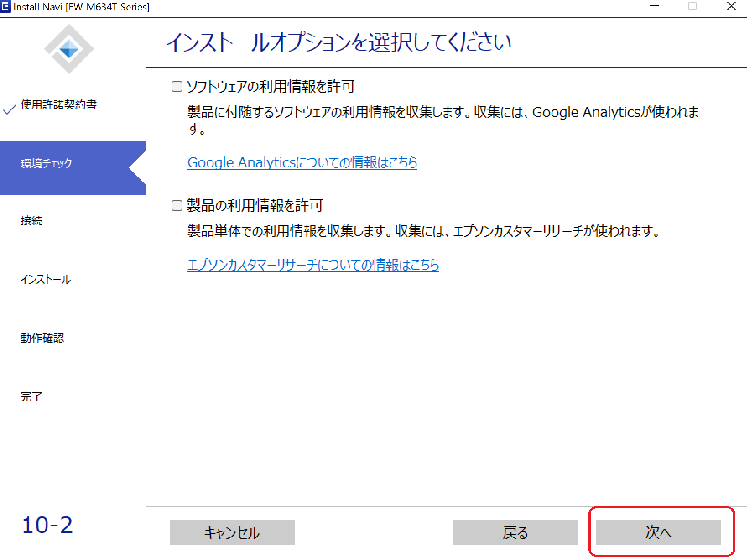Close the Install Navi window
The width and height of the screenshot is (747, 560).
731,6
